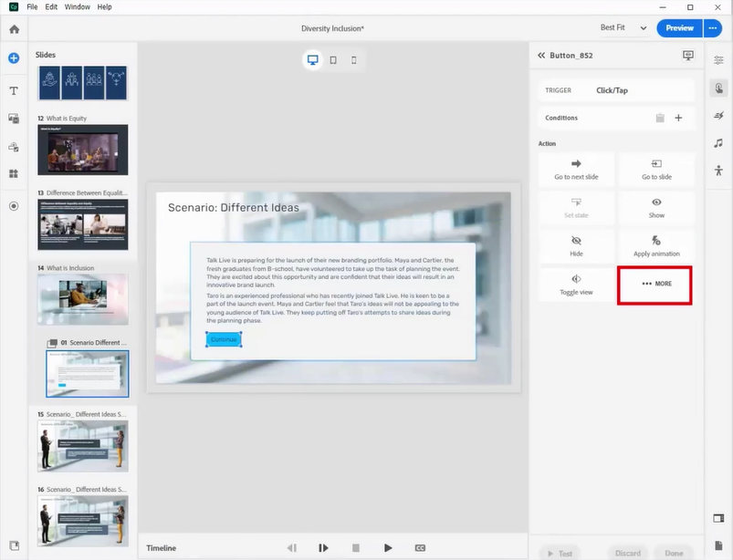Open the Accessibility panel icon
Screen dimensions: 733x560
click(718, 171)
